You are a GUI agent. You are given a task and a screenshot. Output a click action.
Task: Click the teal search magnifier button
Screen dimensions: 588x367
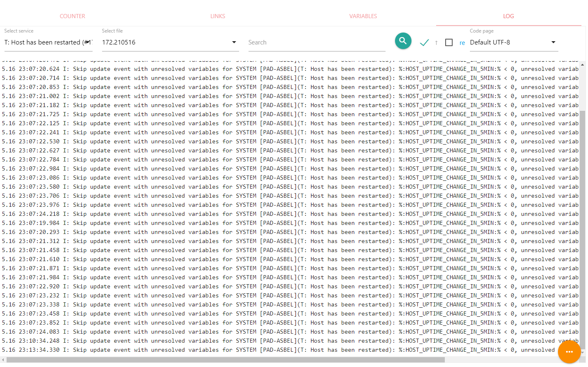tap(403, 41)
